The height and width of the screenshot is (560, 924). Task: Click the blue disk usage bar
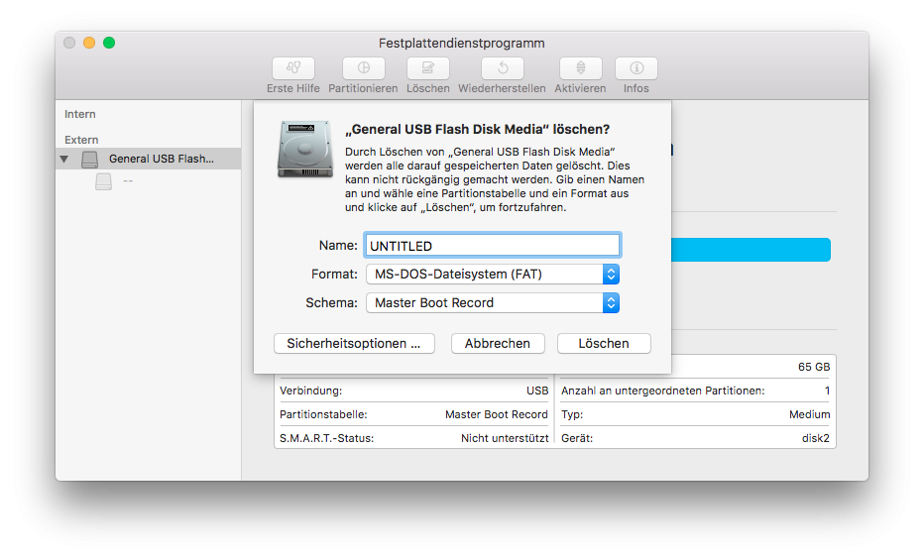(751, 250)
